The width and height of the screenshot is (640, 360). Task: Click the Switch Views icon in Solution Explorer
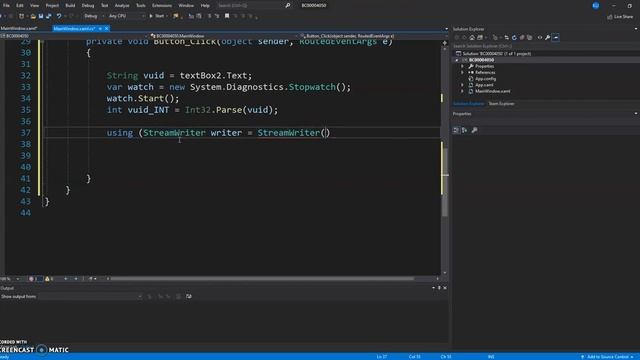(x=480, y=38)
